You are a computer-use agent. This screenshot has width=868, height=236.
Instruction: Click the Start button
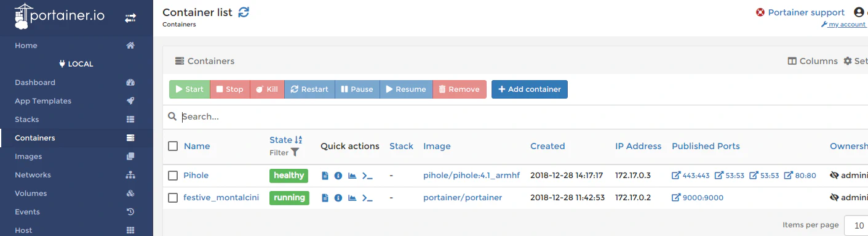click(189, 89)
